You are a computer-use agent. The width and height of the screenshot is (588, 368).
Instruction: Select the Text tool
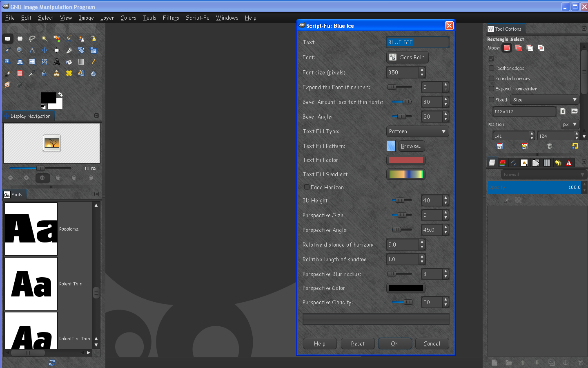[x=57, y=62]
